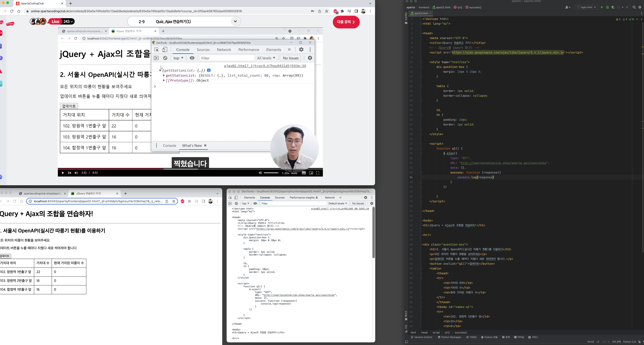Open the Extensions puzzle icon in top browser
The height and width of the screenshot is (345, 644).
(x=342, y=11)
